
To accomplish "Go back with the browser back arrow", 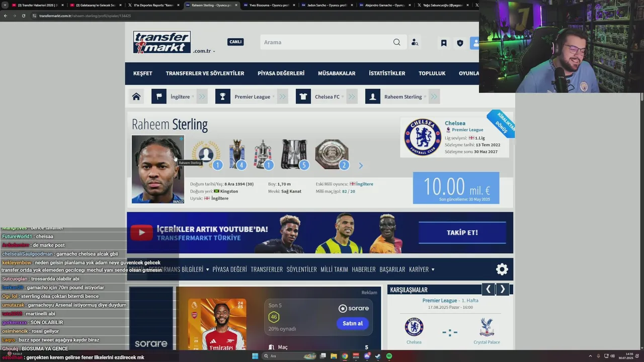I will tap(5, 16).
